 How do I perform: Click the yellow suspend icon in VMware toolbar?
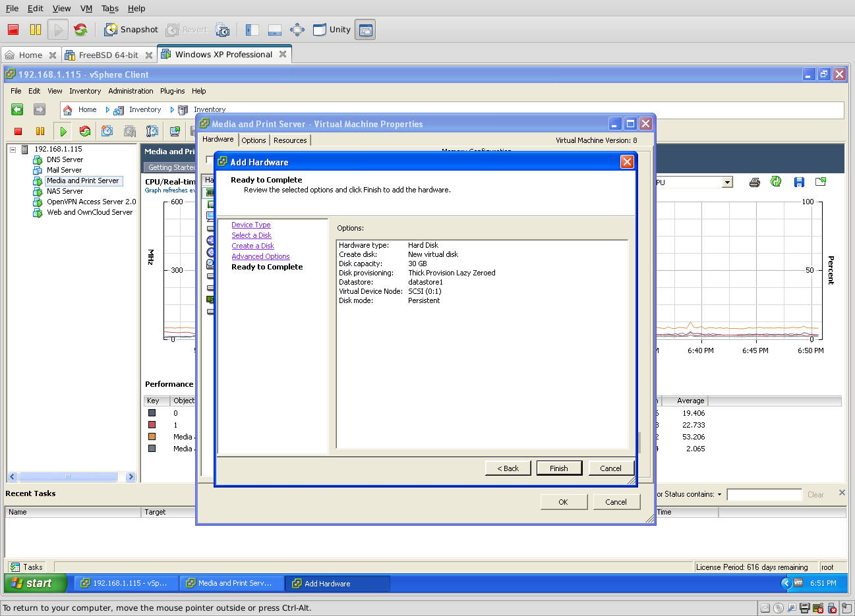[x=36, y=30]
